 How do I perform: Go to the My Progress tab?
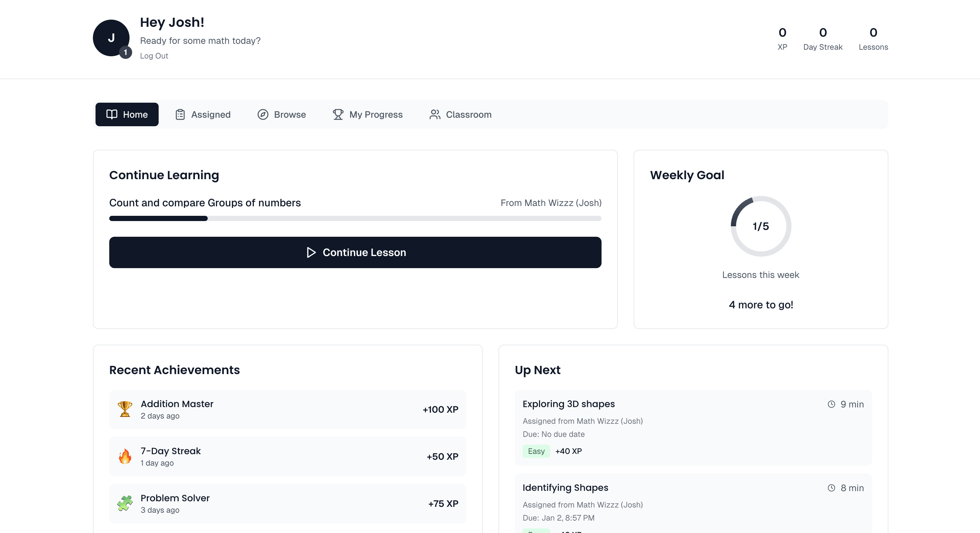click(368, 114)
